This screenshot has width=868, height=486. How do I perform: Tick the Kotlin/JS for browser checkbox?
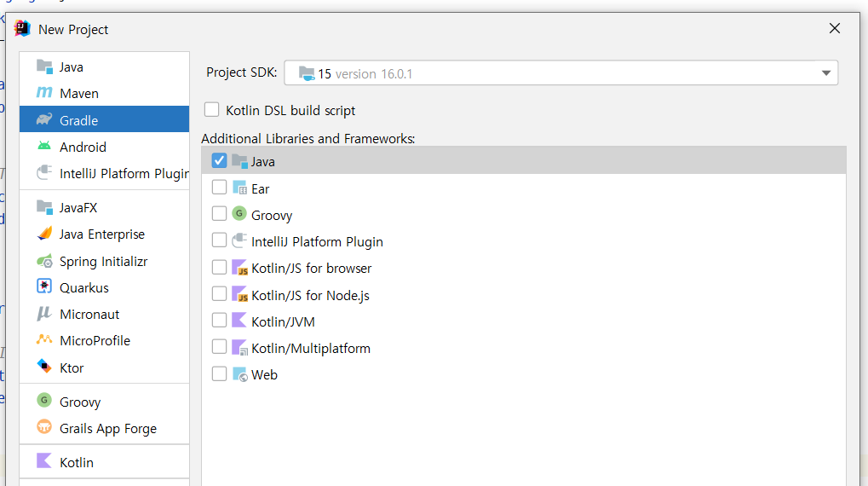[x=219, y=267]
